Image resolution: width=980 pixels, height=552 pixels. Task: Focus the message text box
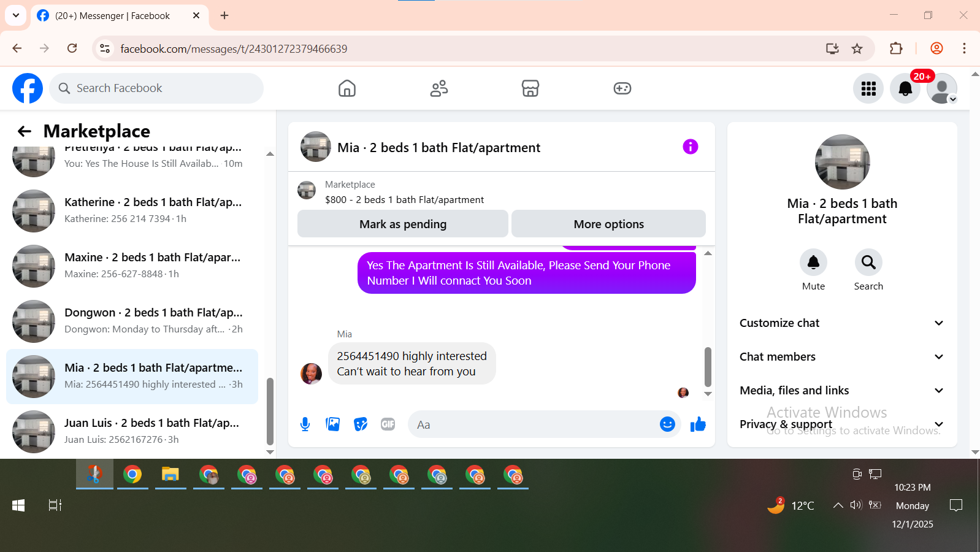point(532,424)
